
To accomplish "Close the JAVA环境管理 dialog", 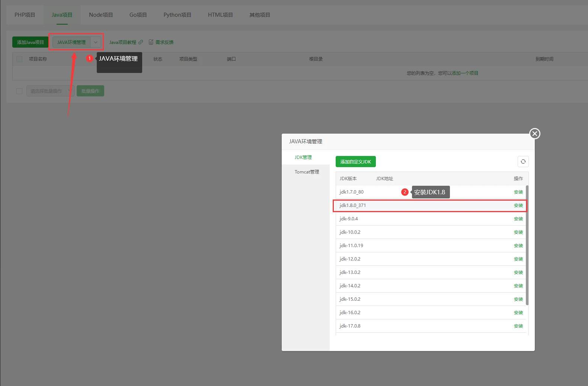I will click(x=535, y=134).
